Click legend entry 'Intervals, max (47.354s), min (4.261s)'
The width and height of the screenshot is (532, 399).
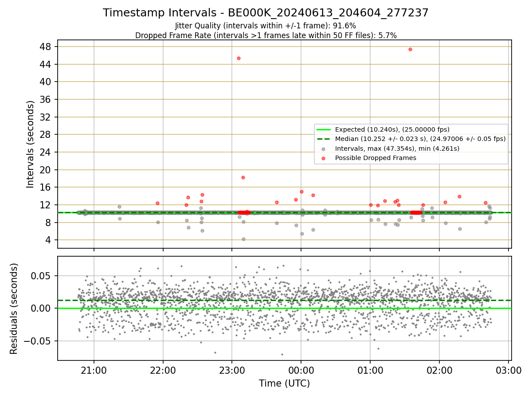coord(397,149)
